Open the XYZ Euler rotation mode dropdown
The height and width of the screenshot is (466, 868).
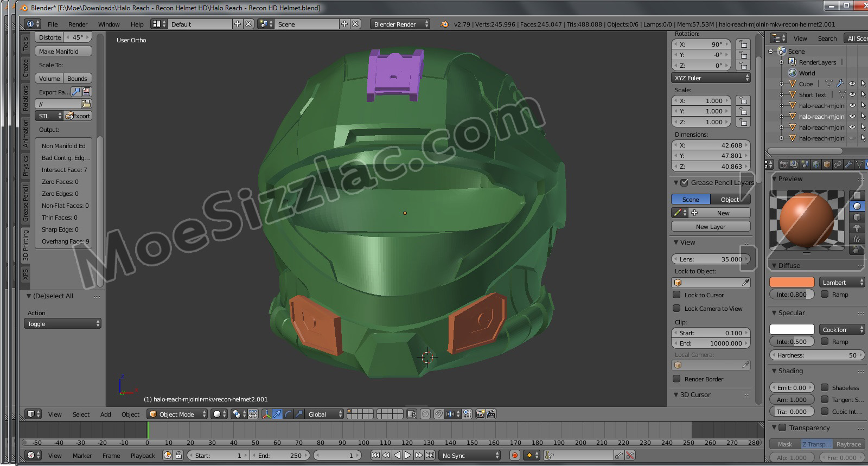click(711, 78)
